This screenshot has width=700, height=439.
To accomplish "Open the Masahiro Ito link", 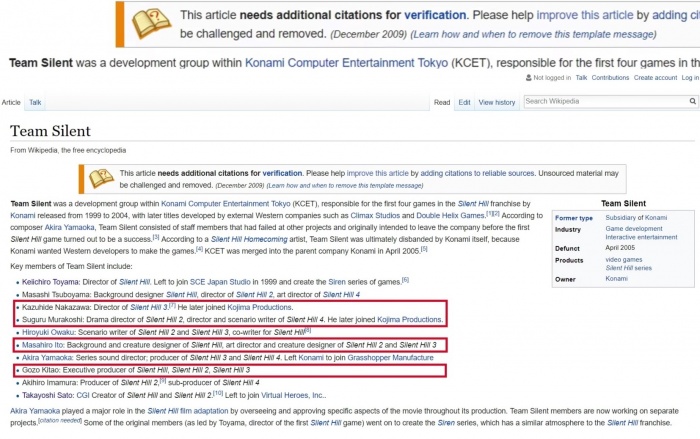I will (x=43, y=345).
